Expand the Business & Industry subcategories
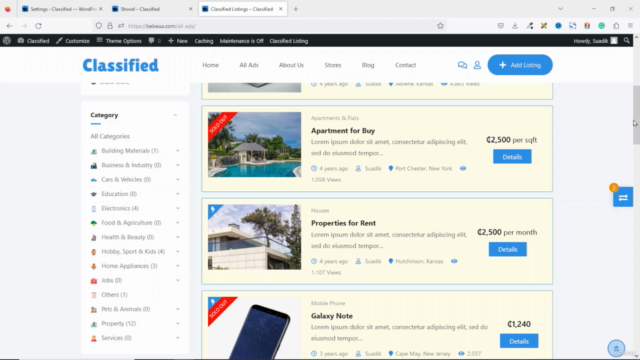The height and width of the screenshot is (360, 640). coord(178,165)
